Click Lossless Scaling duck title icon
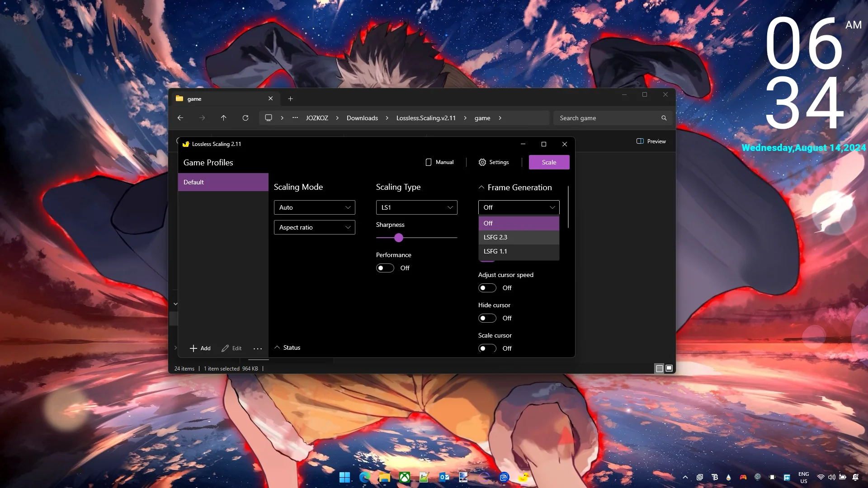 [x=185, y=144]
